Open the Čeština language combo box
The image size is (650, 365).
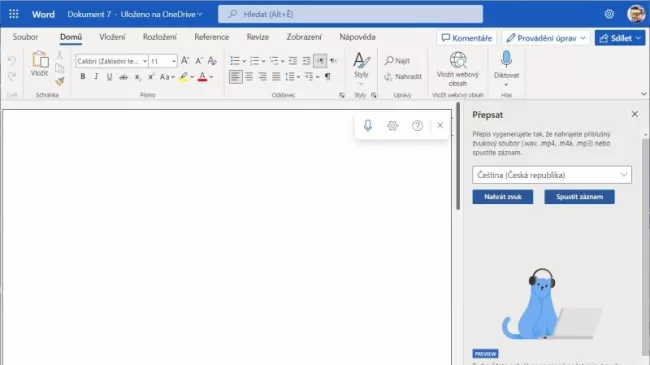[552, 175]
